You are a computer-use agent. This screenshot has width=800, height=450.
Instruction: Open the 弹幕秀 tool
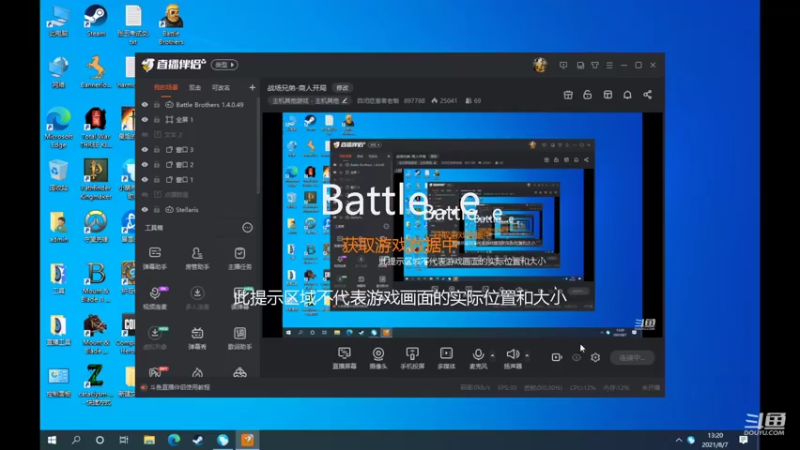[197, 338]
